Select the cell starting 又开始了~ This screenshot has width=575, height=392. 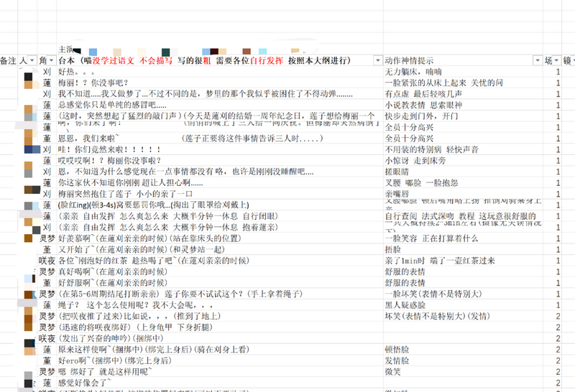click(x=220, y=250)
